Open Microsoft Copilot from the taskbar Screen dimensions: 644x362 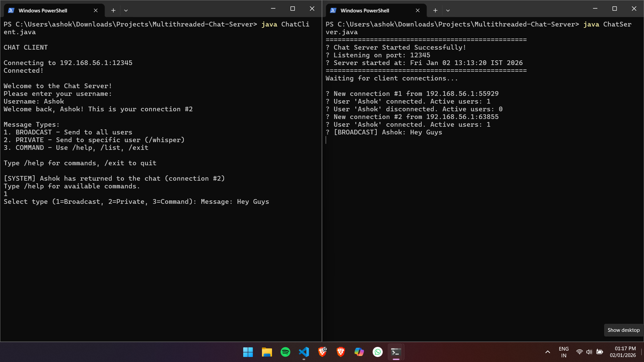click(359, 352)
